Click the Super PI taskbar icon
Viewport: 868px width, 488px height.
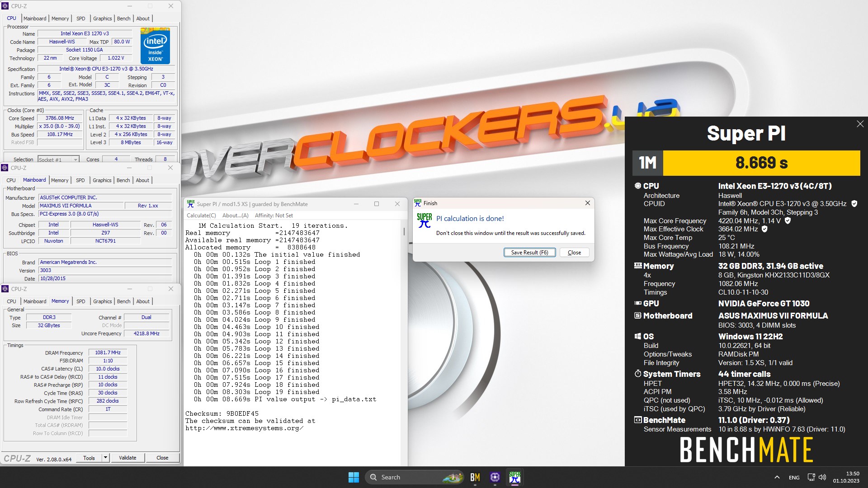[514, 477]
